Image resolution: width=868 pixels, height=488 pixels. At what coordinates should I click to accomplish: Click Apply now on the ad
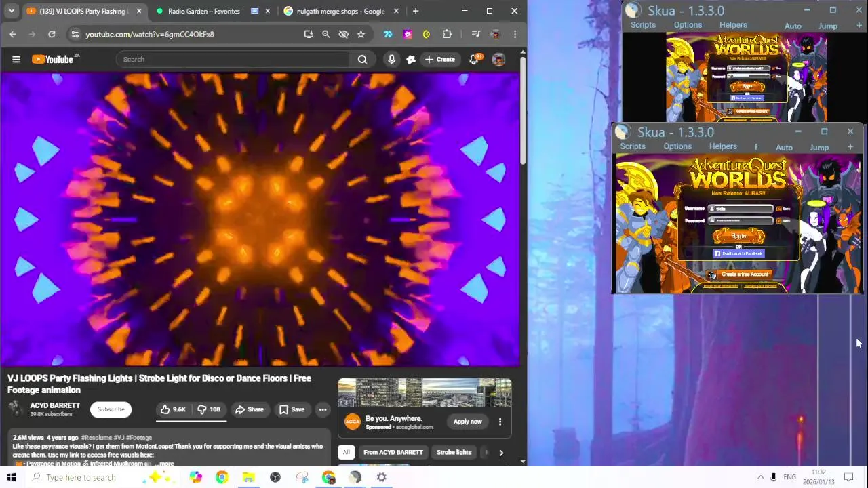click(x=467, y=422)
